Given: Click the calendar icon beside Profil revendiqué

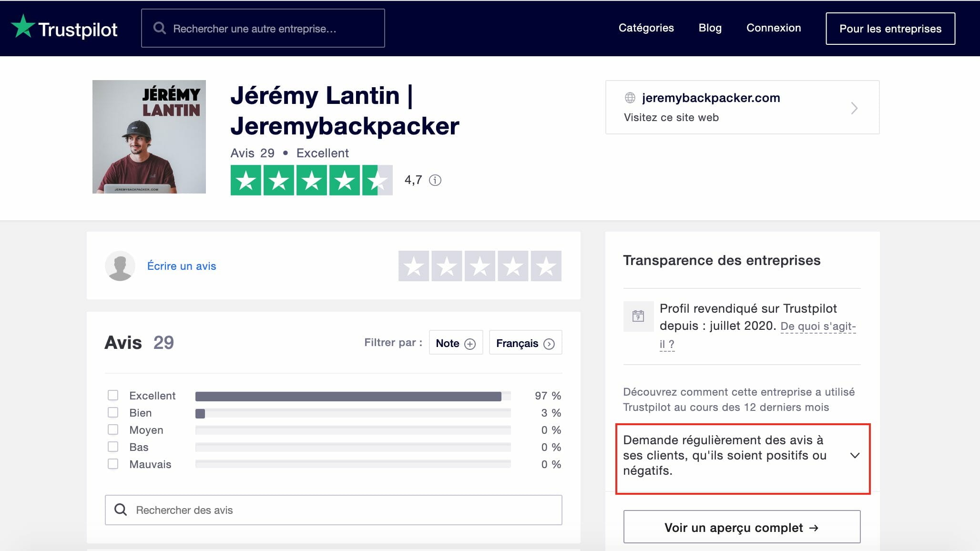Looking at the screenshot, I should click(x=638, y=316).
